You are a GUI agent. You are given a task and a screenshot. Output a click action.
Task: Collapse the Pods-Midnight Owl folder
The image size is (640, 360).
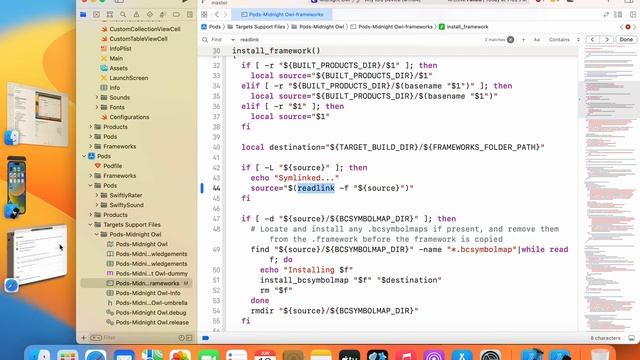(97, 234)
